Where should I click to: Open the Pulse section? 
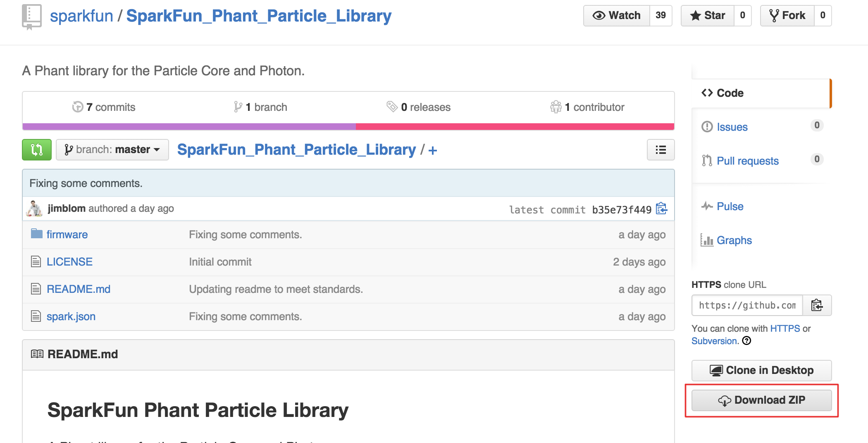coord(730,206)
